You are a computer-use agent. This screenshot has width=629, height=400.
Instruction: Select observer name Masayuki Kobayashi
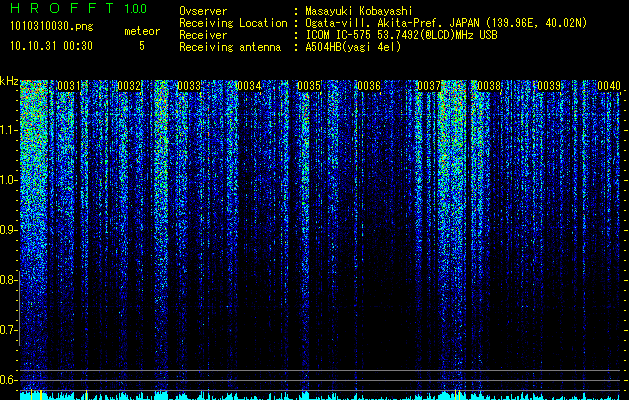tap(359, 11)
